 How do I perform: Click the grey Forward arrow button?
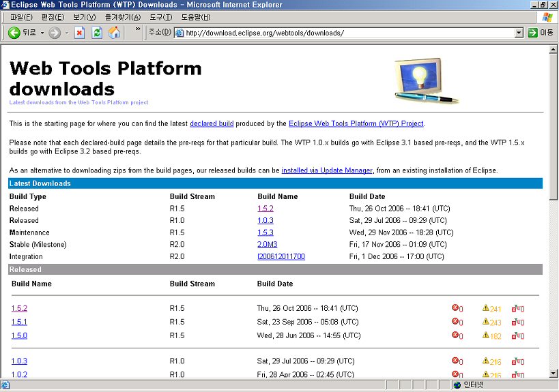tap(54, 33)
